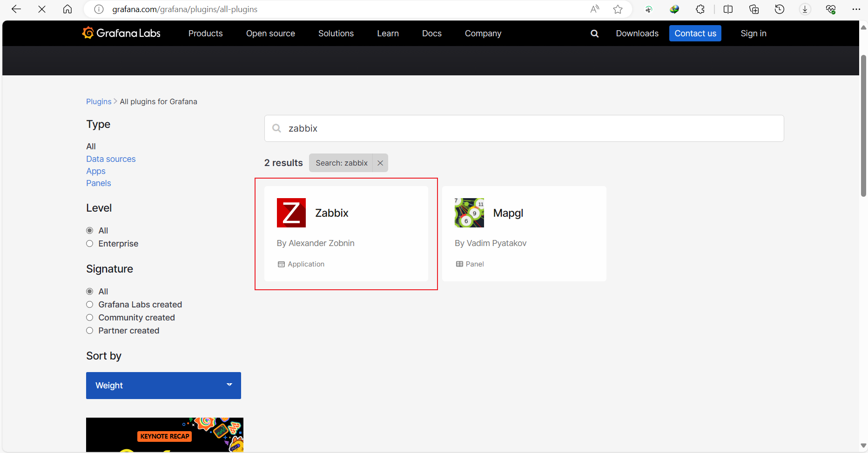Image resolution: width=868 pixels, height=453 pixels.
Task: Filter by Data sources type
Action: point(111,159)
